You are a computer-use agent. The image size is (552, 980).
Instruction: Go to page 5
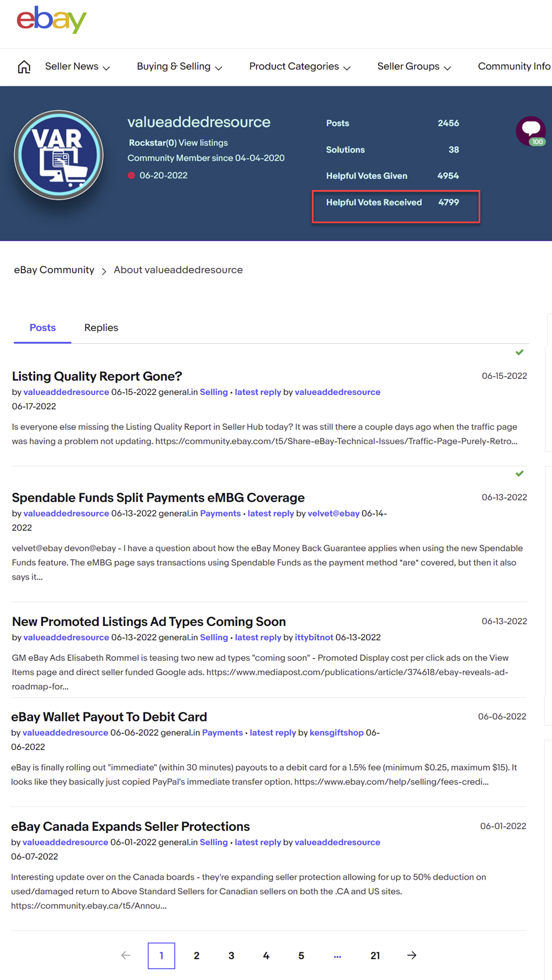[301, 956]
